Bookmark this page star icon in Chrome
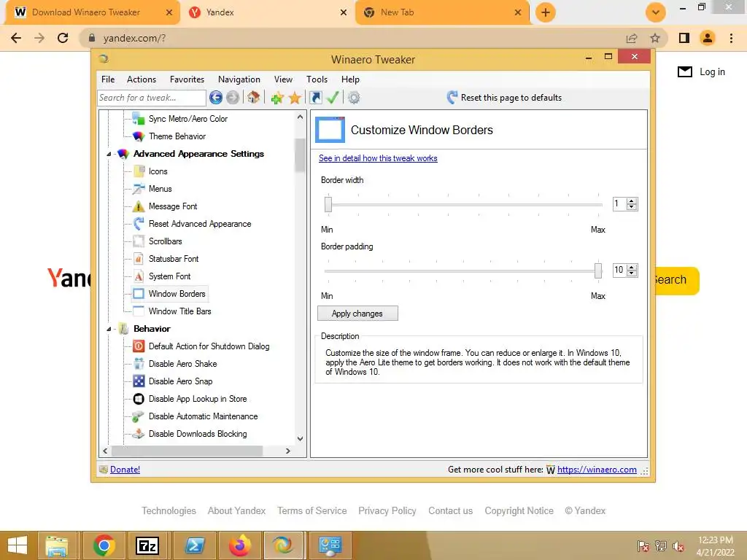Screen dimensions: 747x560 tap(655, 38)
